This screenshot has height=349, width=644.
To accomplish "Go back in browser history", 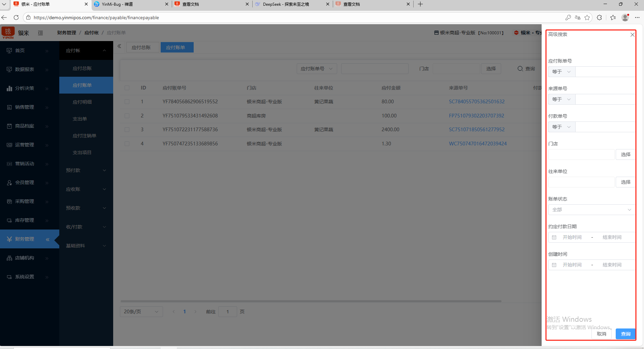I will click(4, 18).
